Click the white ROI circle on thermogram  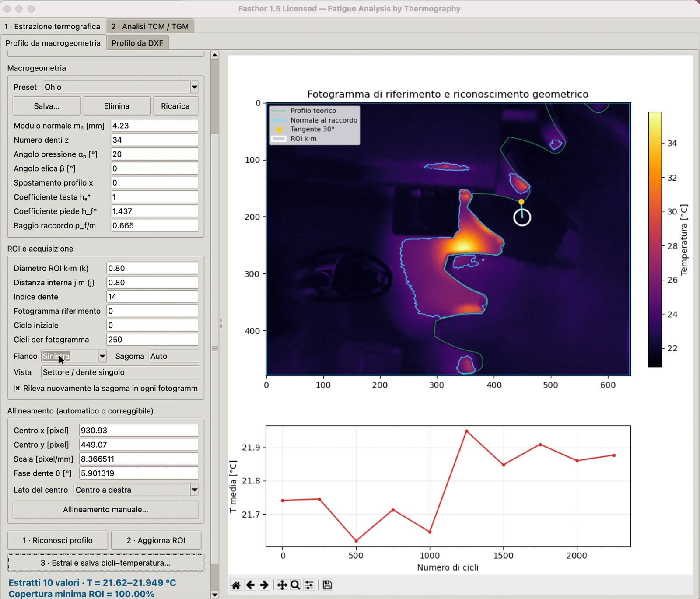coord(522,217)
